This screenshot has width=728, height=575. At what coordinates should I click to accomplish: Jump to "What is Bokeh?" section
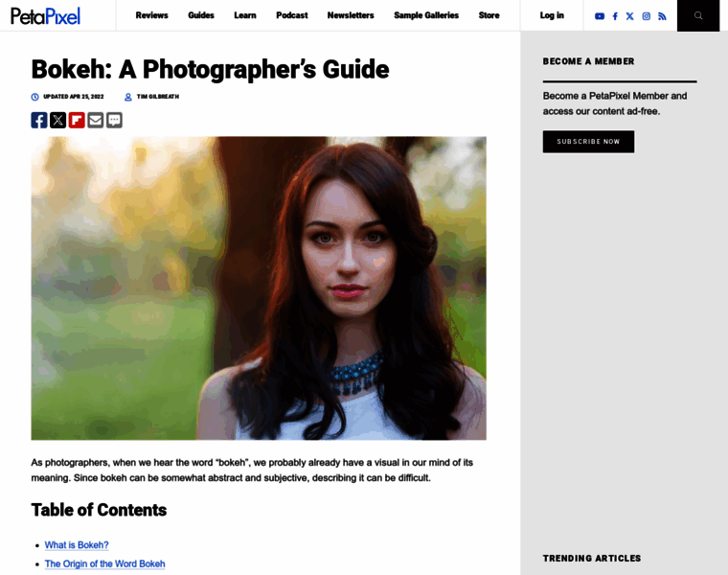(77, 545)
